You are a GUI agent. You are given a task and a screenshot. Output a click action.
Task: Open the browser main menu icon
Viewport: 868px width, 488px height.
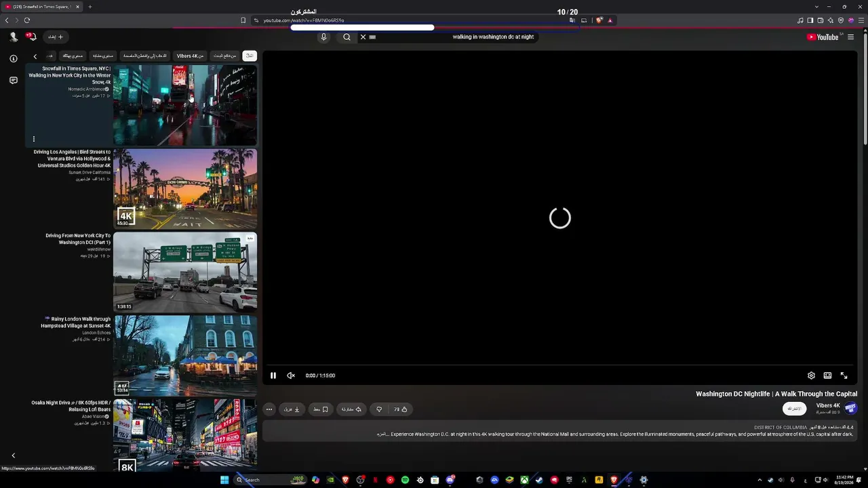861,20
